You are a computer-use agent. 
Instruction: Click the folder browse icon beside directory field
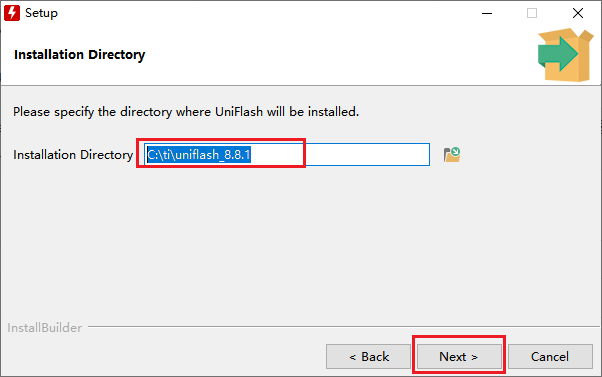(x=452, y=155)
